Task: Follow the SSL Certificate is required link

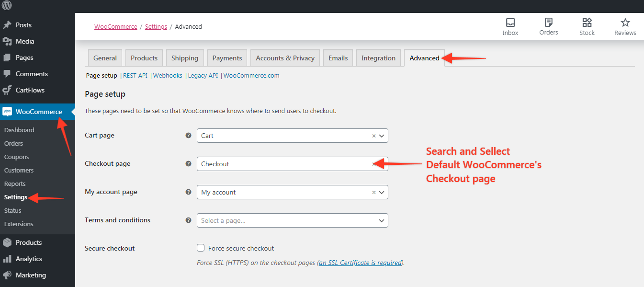Action: [x=360, y=263]
